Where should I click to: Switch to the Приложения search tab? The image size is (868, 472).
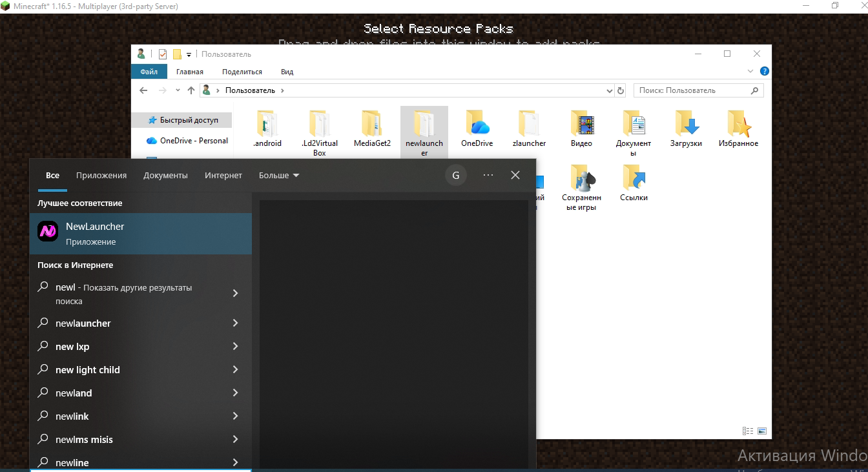tap(101, 175)
